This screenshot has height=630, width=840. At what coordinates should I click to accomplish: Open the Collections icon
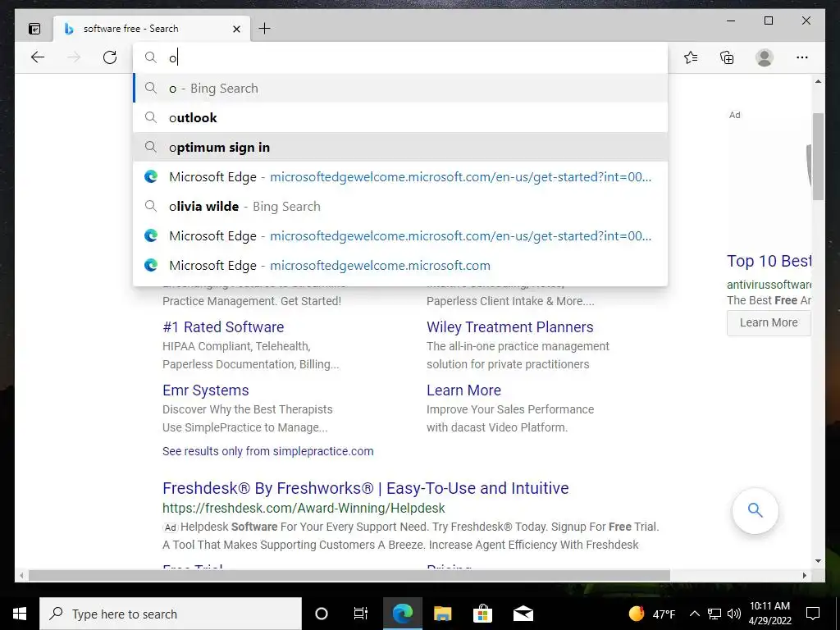tap(727, 57)
